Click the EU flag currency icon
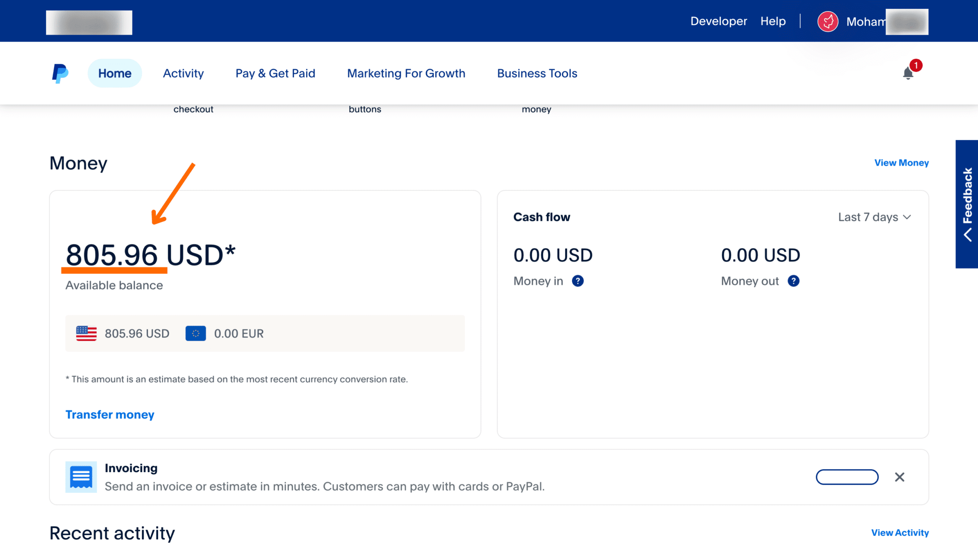 tap(195, 333)
